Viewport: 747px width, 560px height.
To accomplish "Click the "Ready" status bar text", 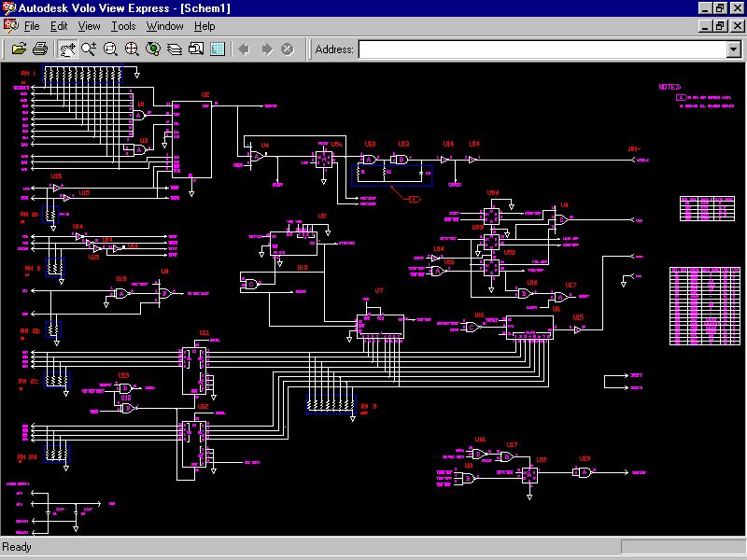I will click(x=17, y=547).
